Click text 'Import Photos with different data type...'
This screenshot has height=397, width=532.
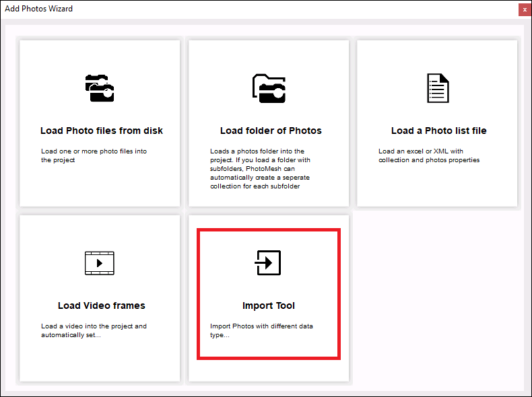(x=261, y=330)
